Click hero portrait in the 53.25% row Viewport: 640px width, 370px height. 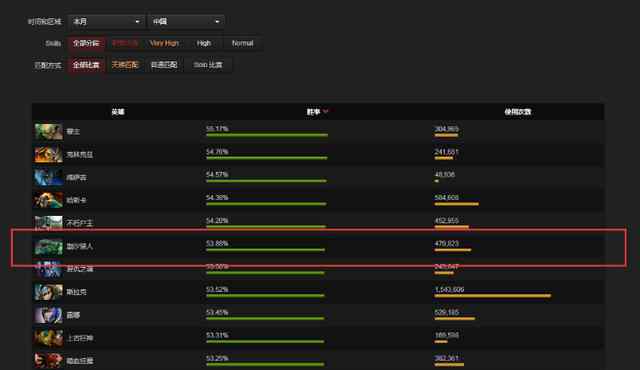pos(49,361)
